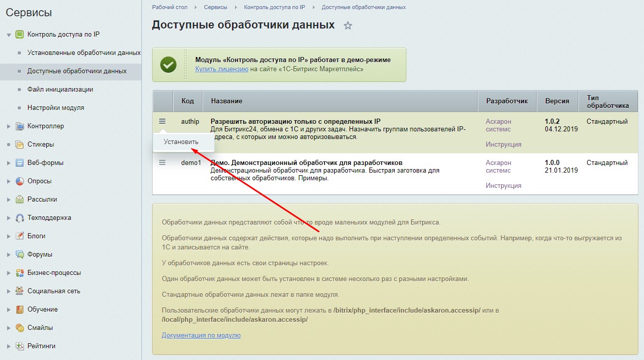
Task: Click the Рассылки envelope icon
Action: [20, 200]
